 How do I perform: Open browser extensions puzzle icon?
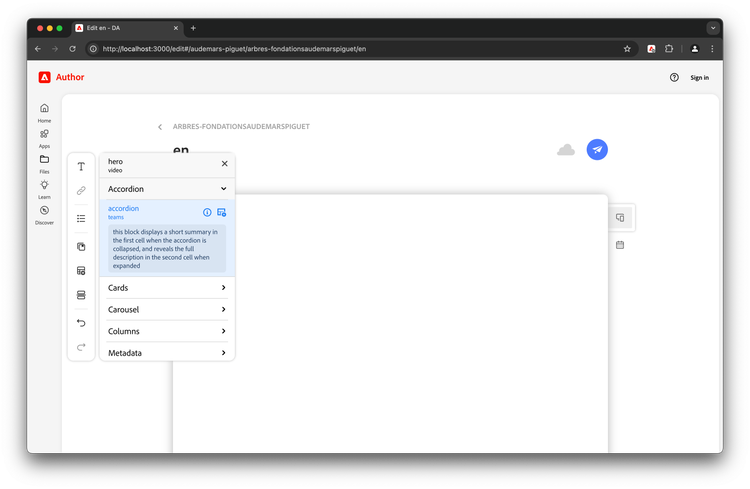click(669, 49)
